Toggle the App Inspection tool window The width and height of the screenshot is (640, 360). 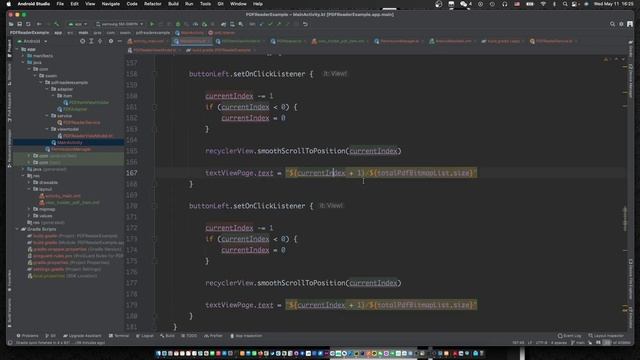[x=246, y=336]
